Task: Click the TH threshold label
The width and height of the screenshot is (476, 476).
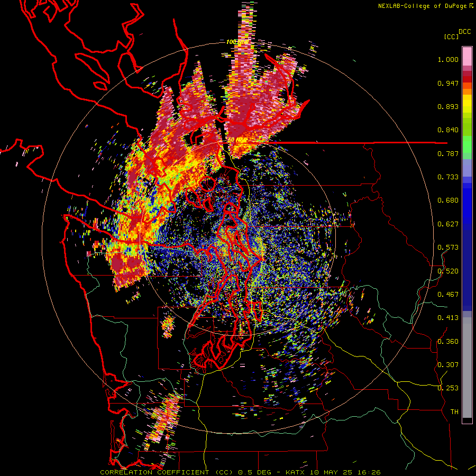Action: click(454, 412)
